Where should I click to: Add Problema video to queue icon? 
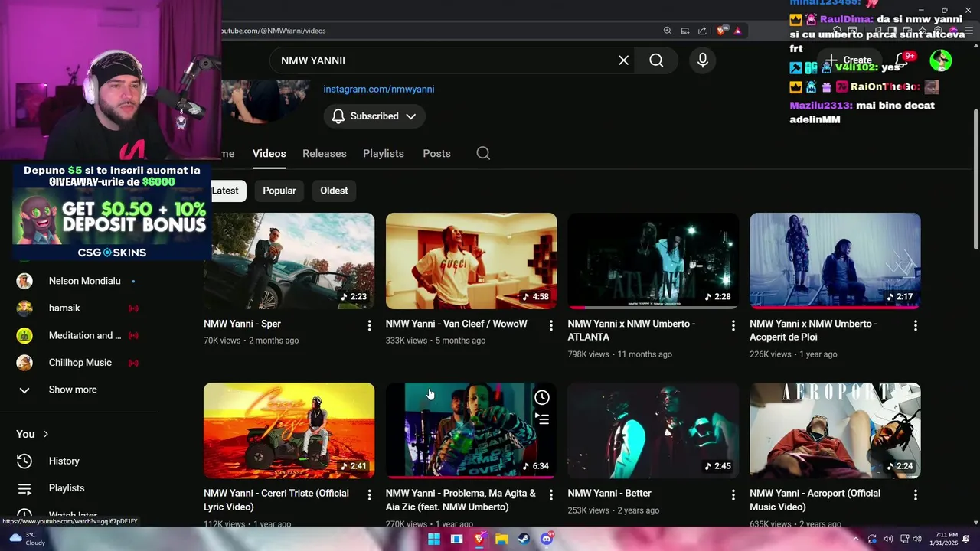[542, 419]
